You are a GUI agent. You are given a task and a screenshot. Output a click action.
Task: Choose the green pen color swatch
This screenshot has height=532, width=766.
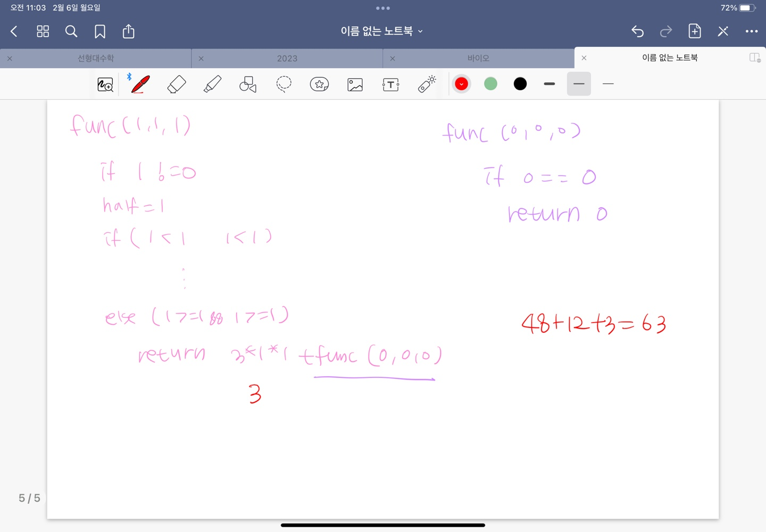491,84
